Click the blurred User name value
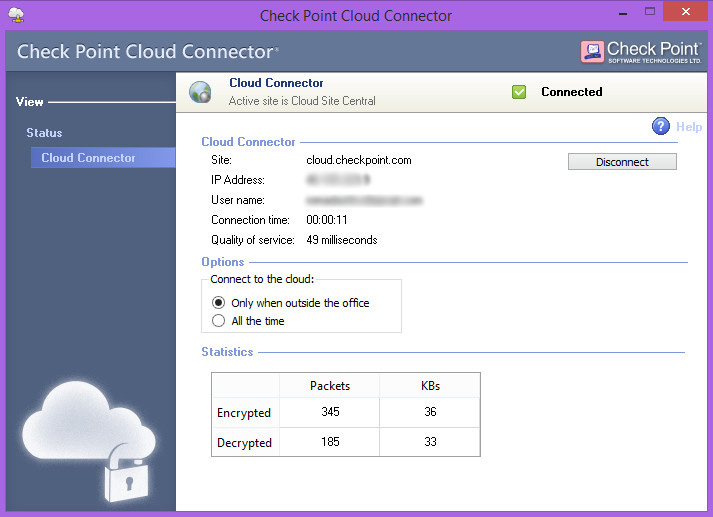The image size is (713, 517). coord(364,201)
